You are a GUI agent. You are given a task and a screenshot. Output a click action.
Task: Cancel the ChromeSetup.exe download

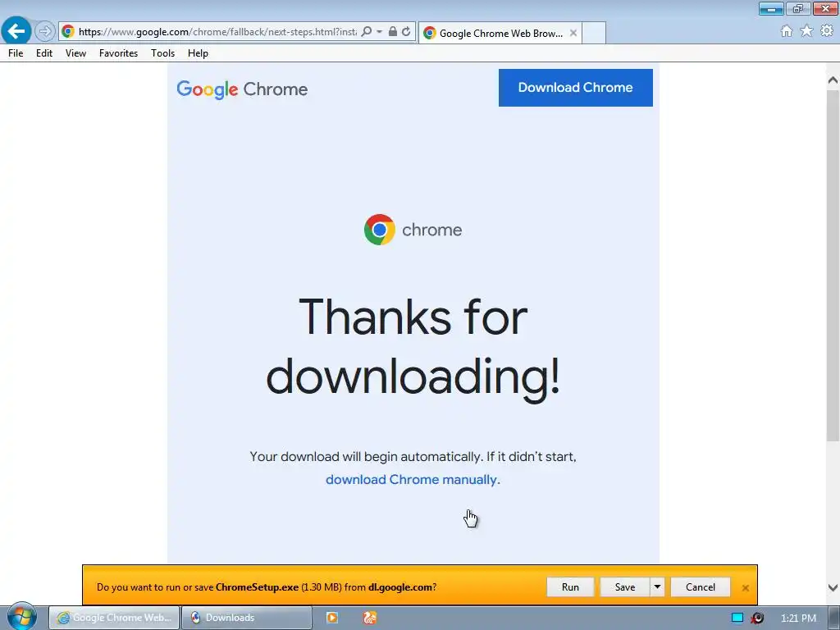[701, 587]
